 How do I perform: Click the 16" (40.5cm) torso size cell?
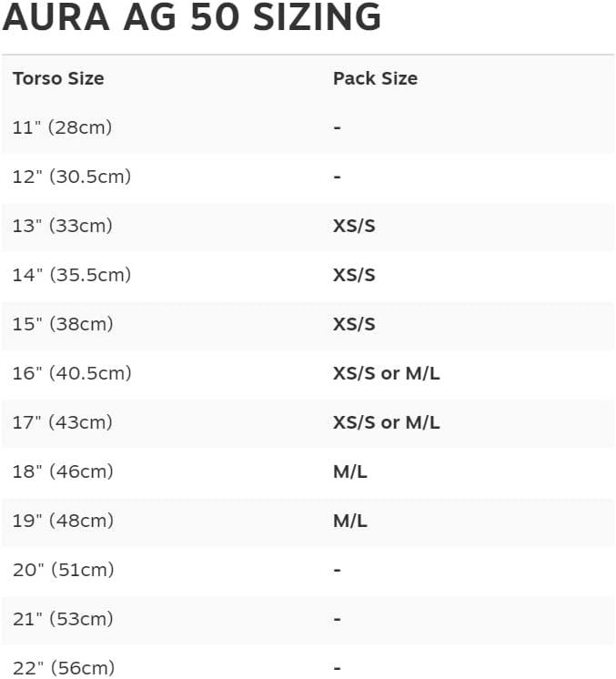click(72, 373)
